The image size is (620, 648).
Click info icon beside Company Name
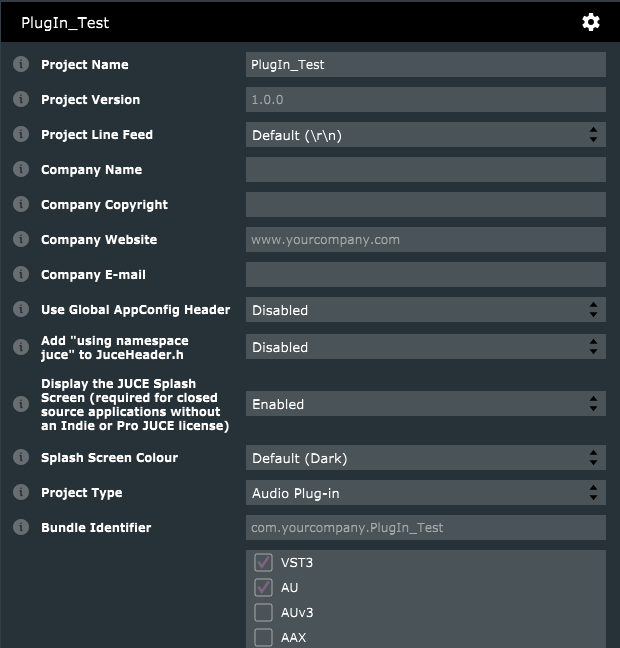click(20, 169)
